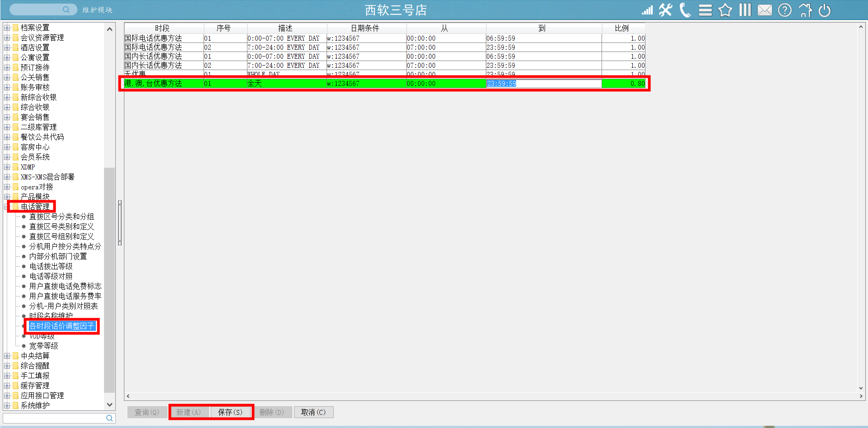
Task: Expand the 会员系统 tree node
Action: pos(7,157)
